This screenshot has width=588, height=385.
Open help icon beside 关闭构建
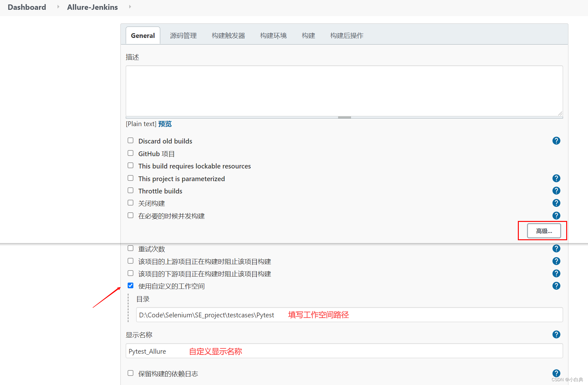[x=556, y=203]
